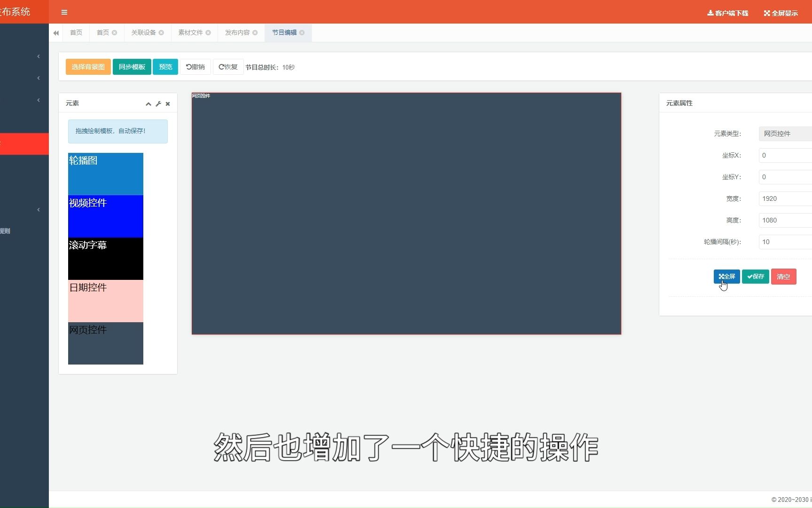The image size is (812, 508).
Task: Expand the top sidebar section chevron
Action: point(38,56)
